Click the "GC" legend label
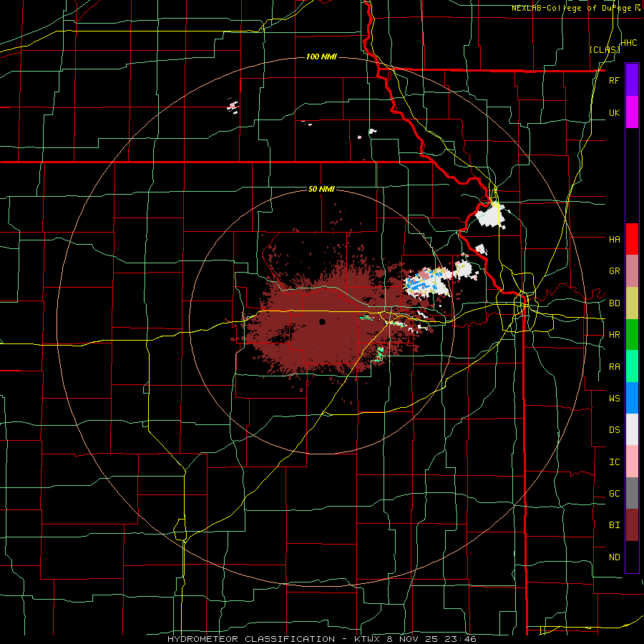This screenshot has height=644, width=644. pos(614,494)
